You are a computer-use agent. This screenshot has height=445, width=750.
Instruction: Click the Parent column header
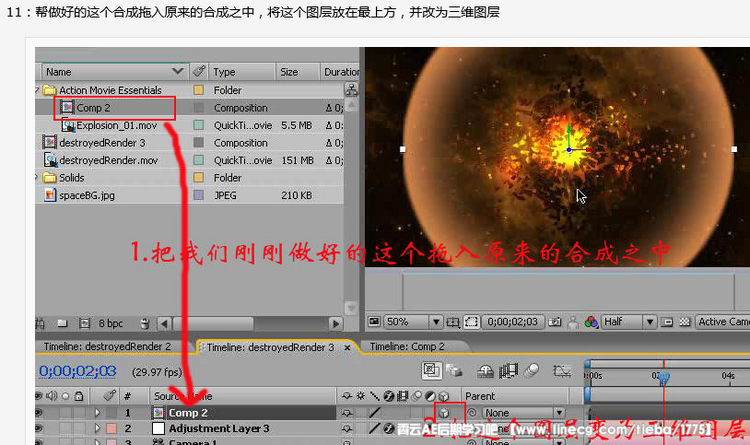[515, 396]
